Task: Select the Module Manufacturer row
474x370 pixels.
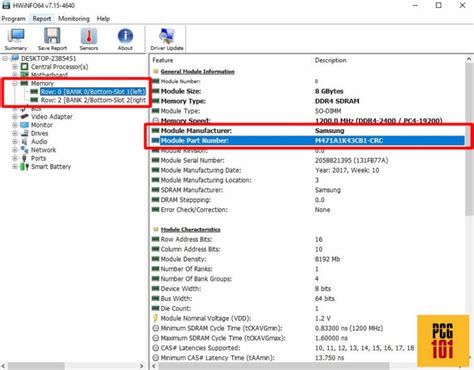Action: point(308,130)
